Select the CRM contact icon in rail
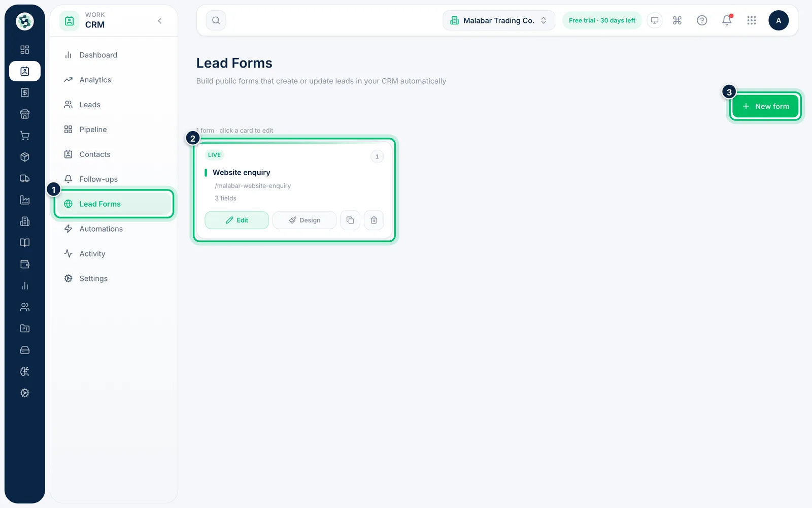This screenshot has height=508, width=812. click(x=24, y=71)
